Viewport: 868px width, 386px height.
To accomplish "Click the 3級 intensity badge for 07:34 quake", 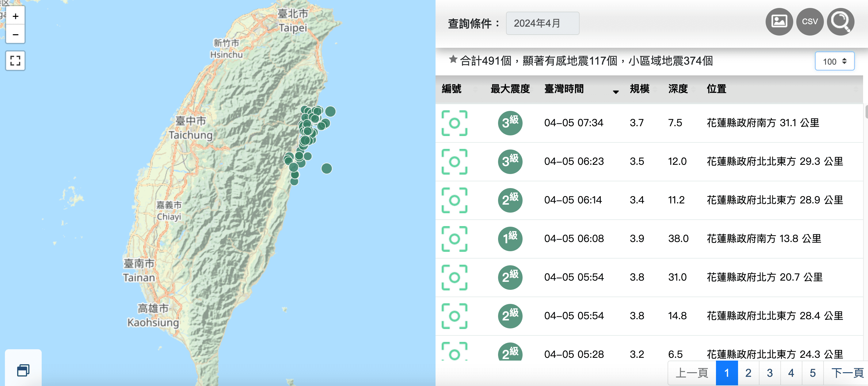I will pyautogui.click(x=510, y=123).
